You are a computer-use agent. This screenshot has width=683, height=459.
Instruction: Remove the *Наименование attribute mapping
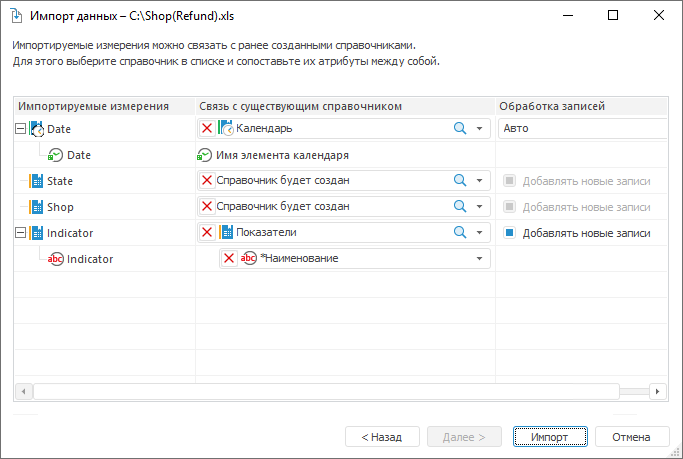(x=229, y=258)
